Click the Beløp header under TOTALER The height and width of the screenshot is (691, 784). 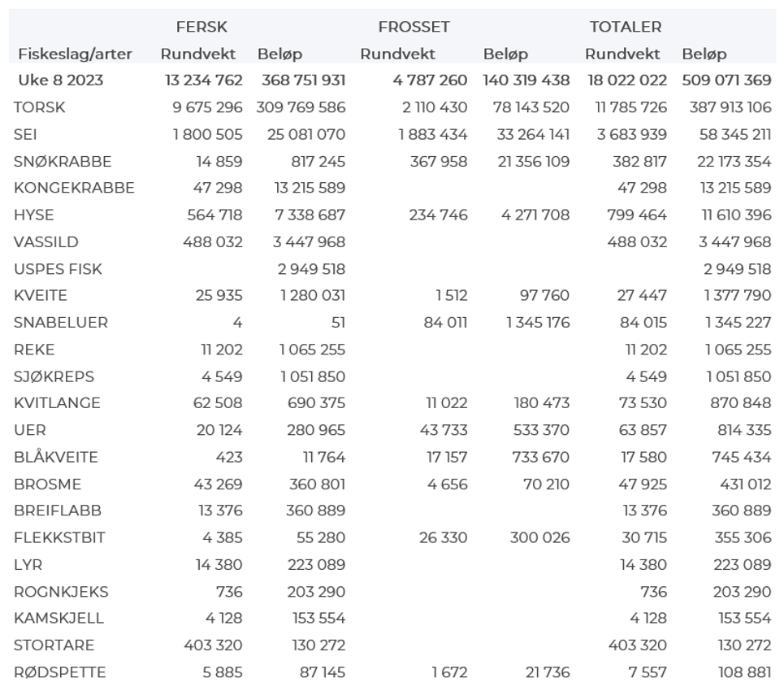(704, 54)
